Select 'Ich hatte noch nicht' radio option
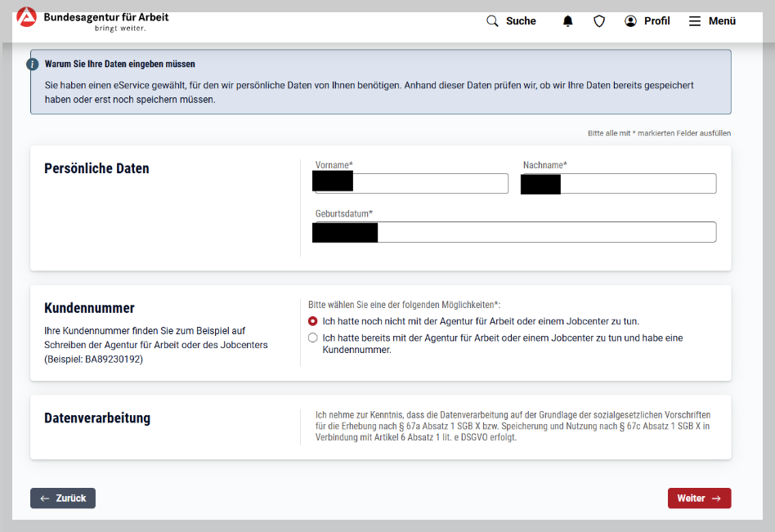775x532 pixels. pyautogui.click(x=312, y=321)
